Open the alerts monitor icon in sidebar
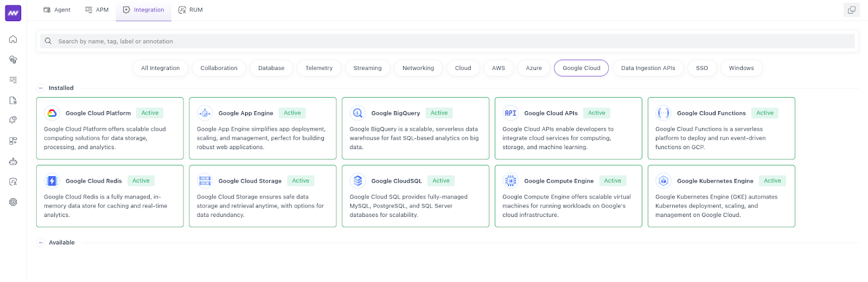This screenshot has height=282, width=868. pos(13,120)
